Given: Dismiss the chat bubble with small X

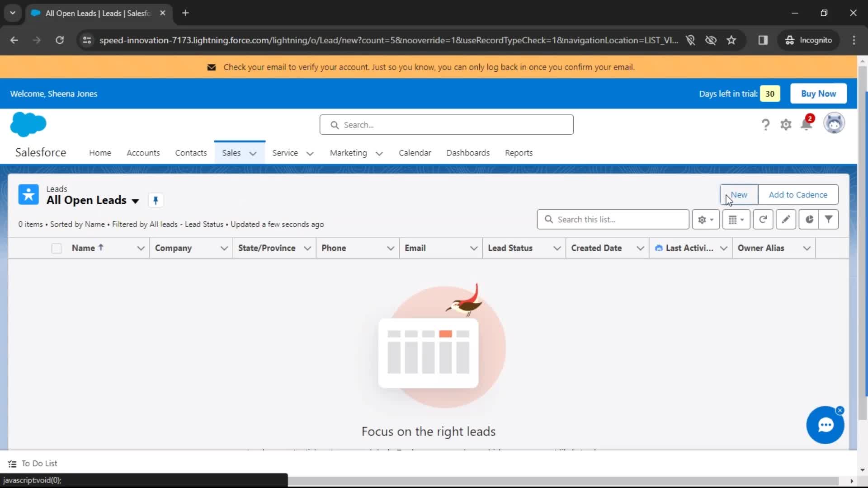Looking at the screenshot, I should point(840,410).
